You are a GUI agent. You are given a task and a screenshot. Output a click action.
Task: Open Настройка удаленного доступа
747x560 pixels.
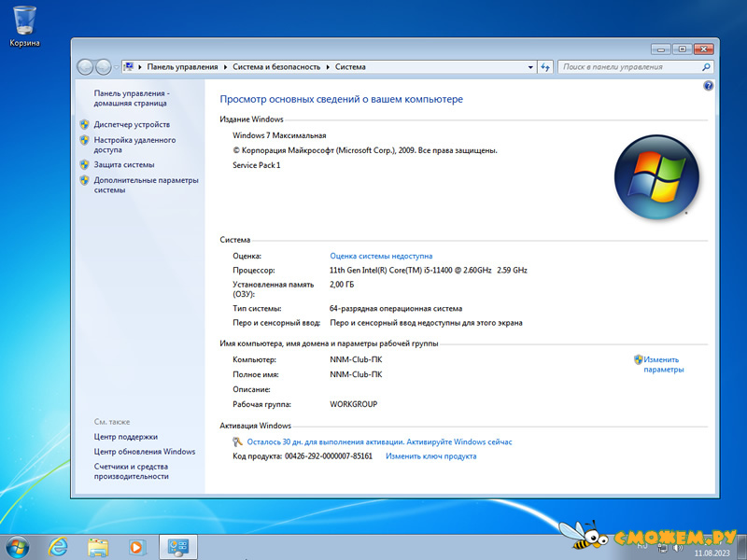tap(134, 145)
